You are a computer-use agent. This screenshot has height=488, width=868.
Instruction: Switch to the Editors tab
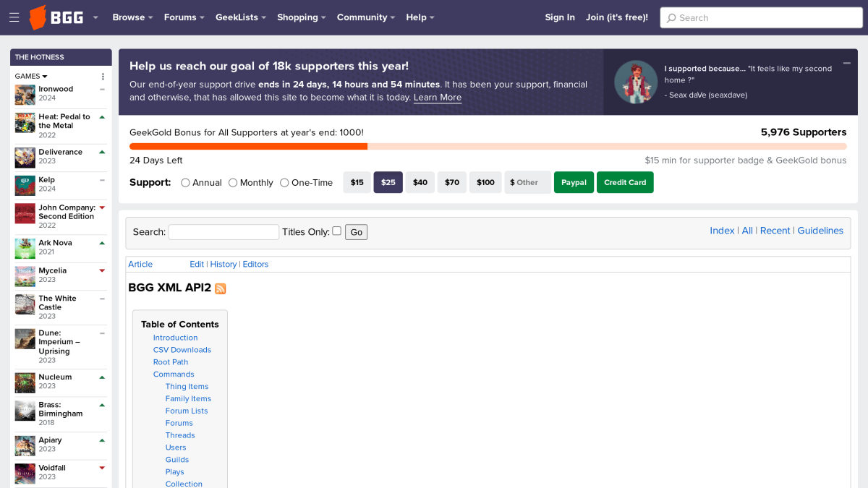[x=255, y=265]
